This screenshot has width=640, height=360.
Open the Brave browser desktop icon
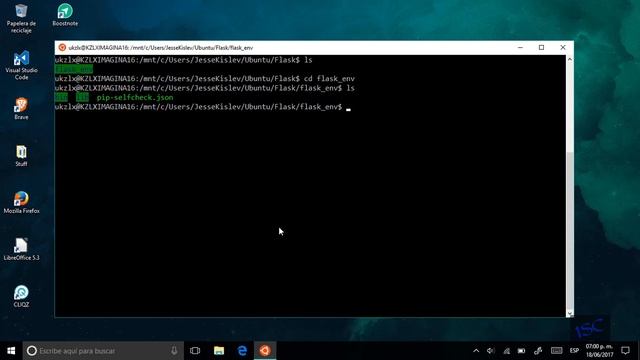tap(21, 108)
